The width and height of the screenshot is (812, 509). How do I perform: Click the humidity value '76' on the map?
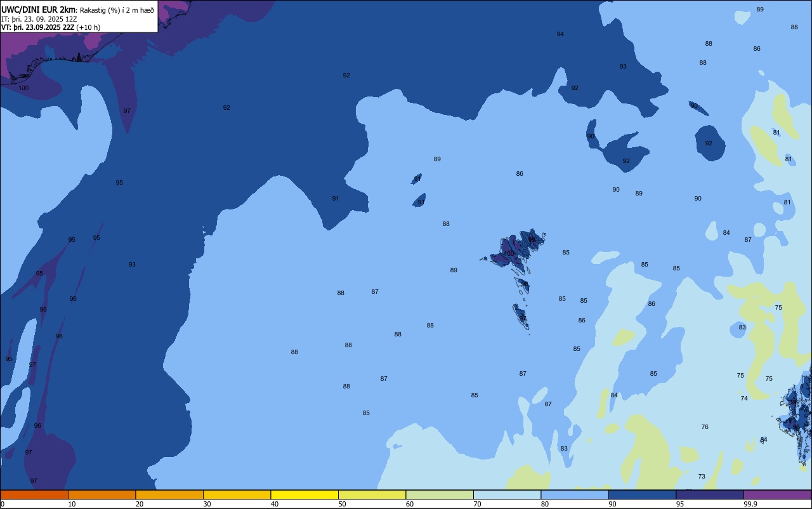pos(705,427)
